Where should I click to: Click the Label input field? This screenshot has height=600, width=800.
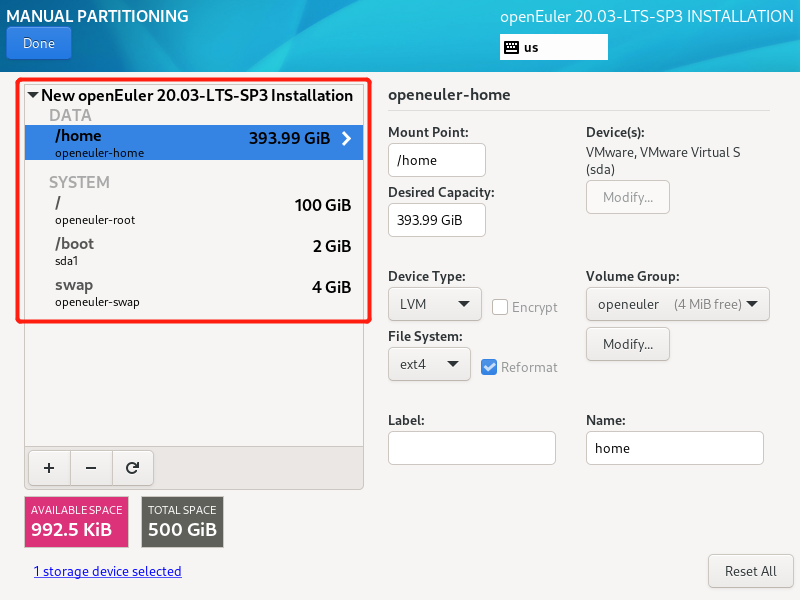[472, 448]
